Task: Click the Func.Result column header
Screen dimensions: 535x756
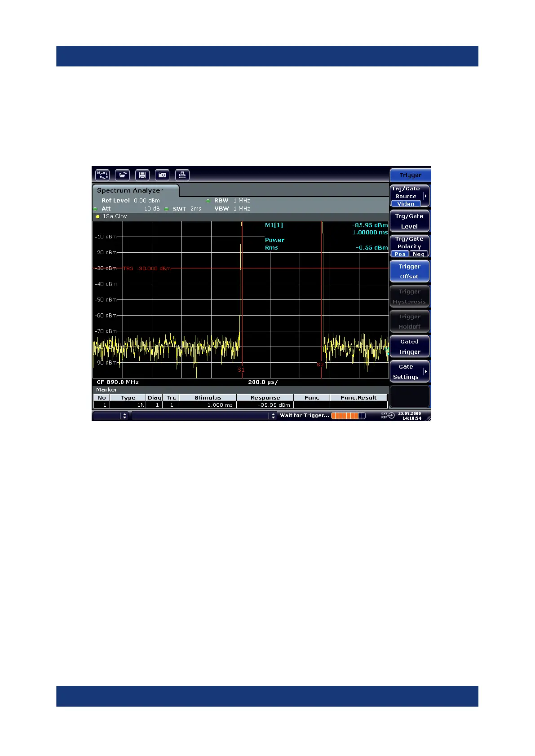Action: click(x=358, y=398)
